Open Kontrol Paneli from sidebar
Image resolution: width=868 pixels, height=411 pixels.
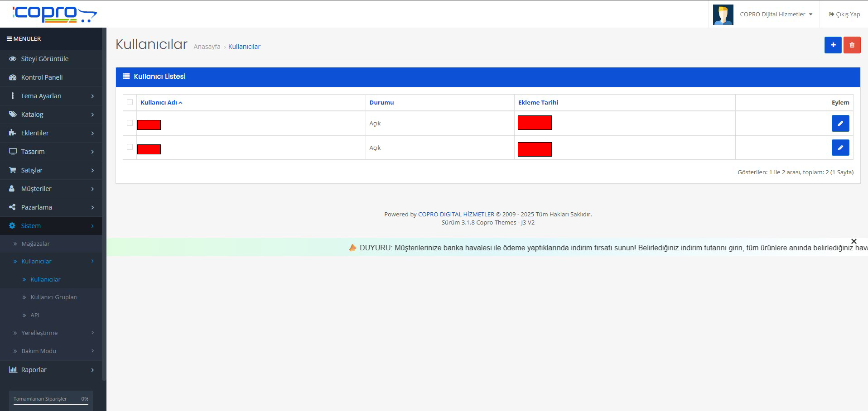click(x=42, y=77)
